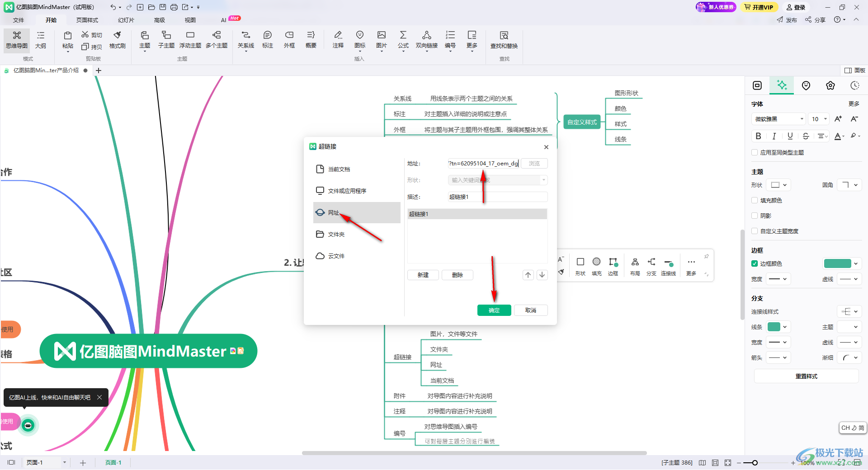Open the 文件 menu
The height and width of the screenshot is (470, 868).
point(19,20)
